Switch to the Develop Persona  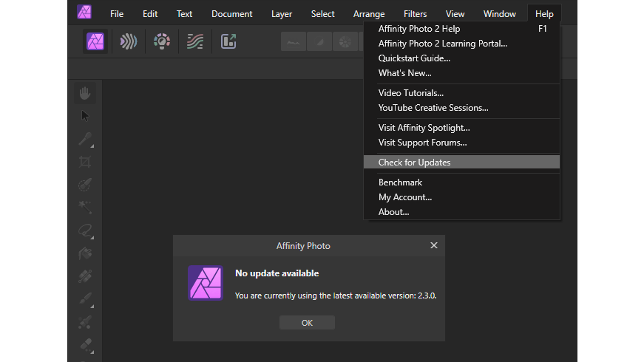pos(162,41)
